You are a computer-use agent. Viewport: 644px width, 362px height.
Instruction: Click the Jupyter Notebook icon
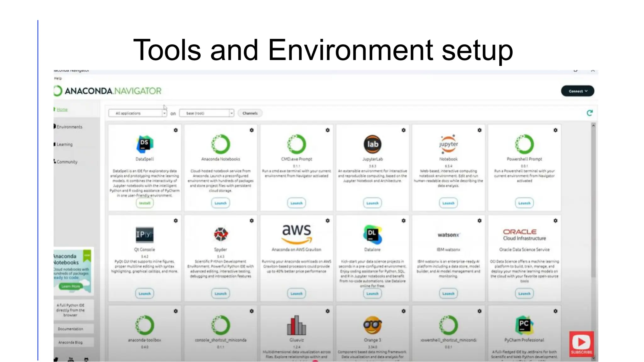coord(448,144)
